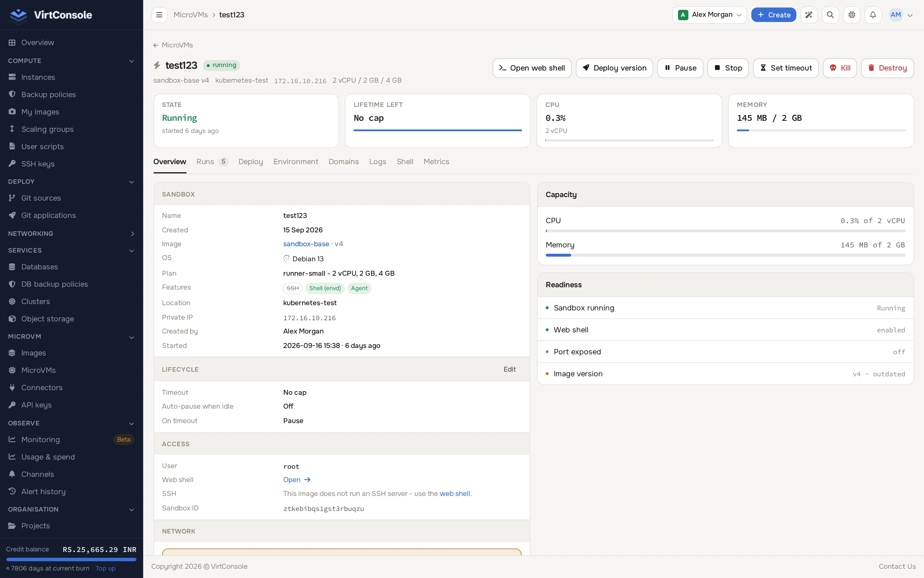
Task: Click the Open web shell button
Action: (x=532, y=68)
